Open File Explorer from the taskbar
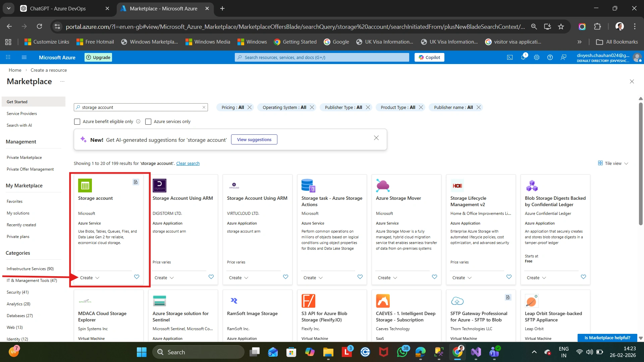Viewport: 644px width, 362px height. [x=328, y=352]
